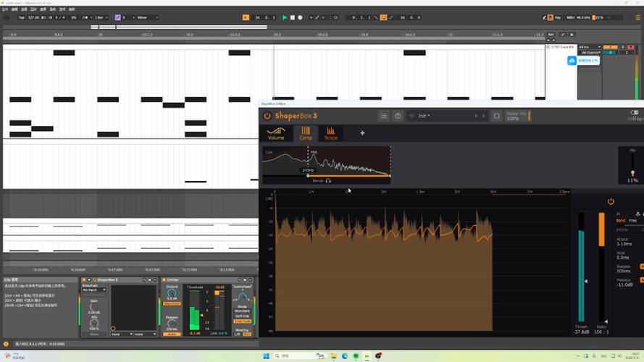
Task: Adjust the Master Mix slider
Action: [530, 116]
